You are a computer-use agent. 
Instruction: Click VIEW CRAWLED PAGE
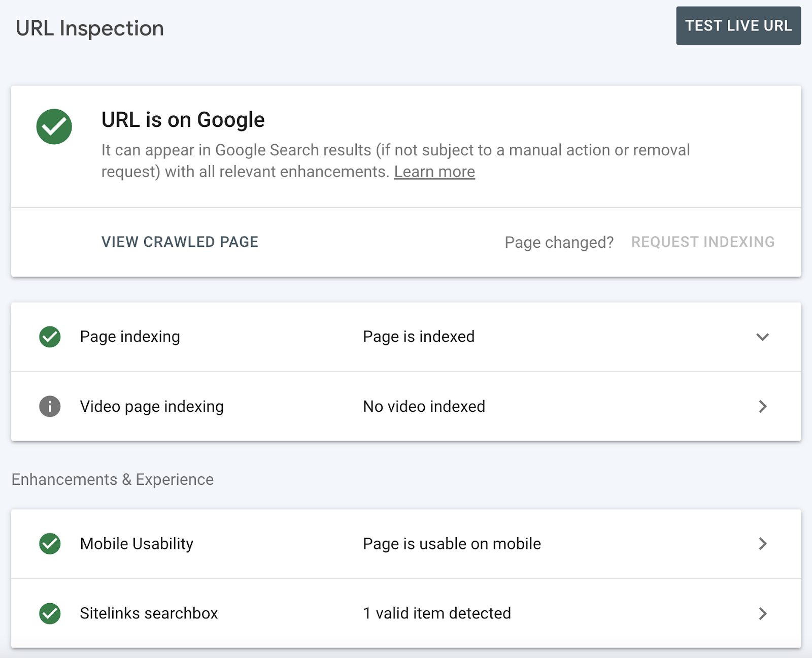tap(180, 242)
